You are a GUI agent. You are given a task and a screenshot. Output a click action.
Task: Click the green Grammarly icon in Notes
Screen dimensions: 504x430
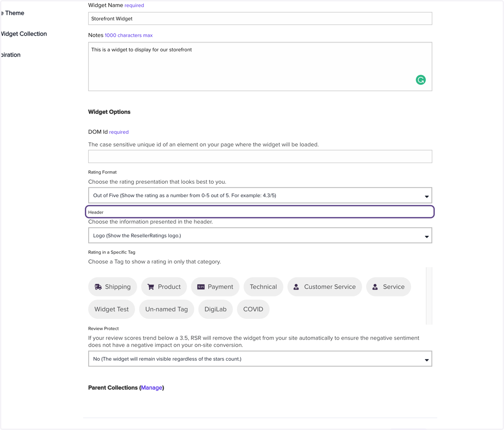click(420, 80)
